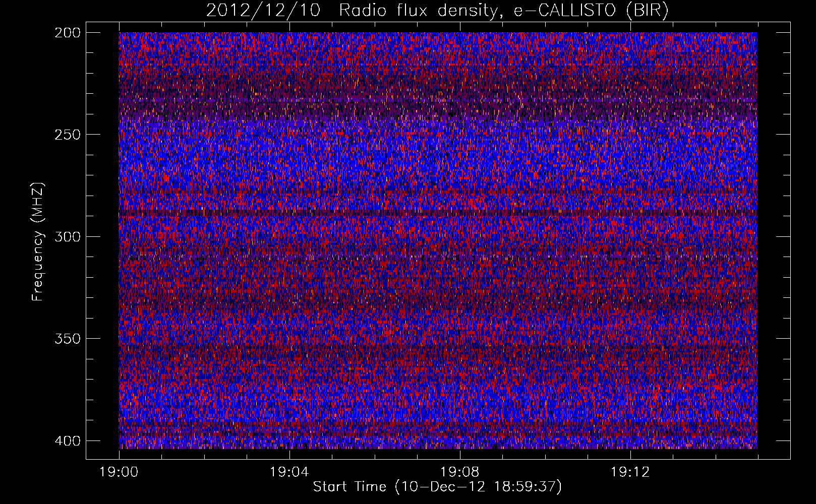Click the 'Frequency (MHZ)' axis label
The image size is (816, 504).
[38, 241]
